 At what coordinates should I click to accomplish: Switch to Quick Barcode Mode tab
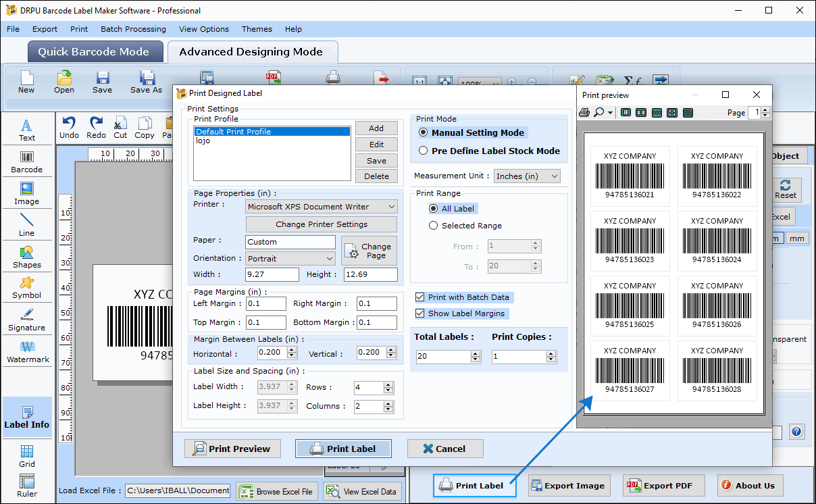pos(95,52)
